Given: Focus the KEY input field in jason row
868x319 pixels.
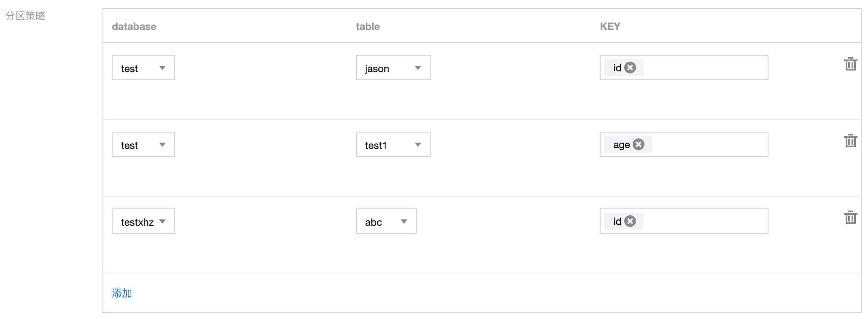Looking at the screenshot, I should 684,68.
